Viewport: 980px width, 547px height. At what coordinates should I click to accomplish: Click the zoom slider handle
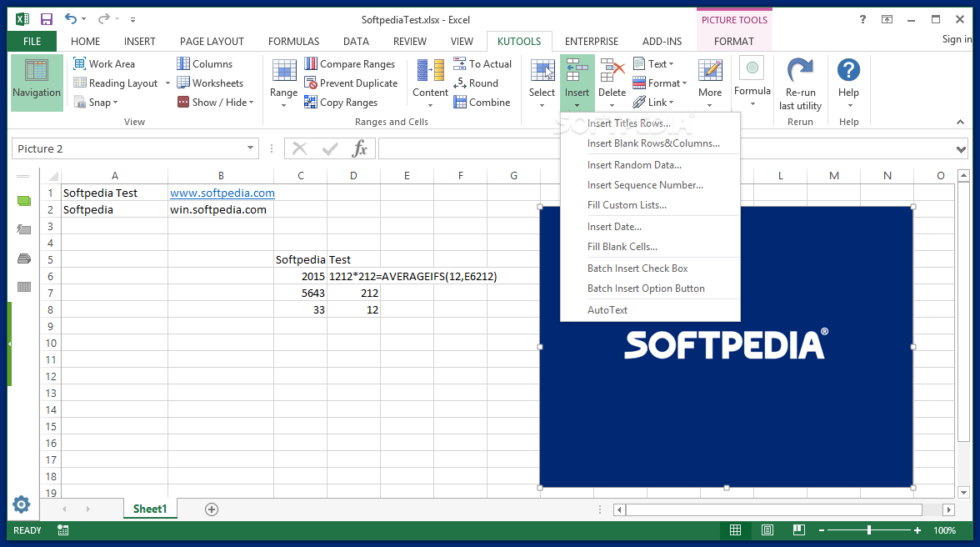tap(868, 530)
